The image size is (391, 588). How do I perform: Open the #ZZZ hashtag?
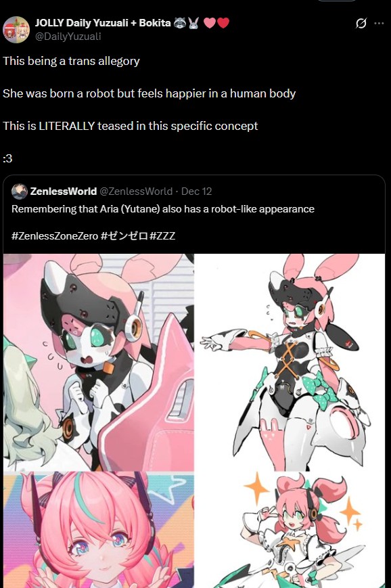(162, 236)
